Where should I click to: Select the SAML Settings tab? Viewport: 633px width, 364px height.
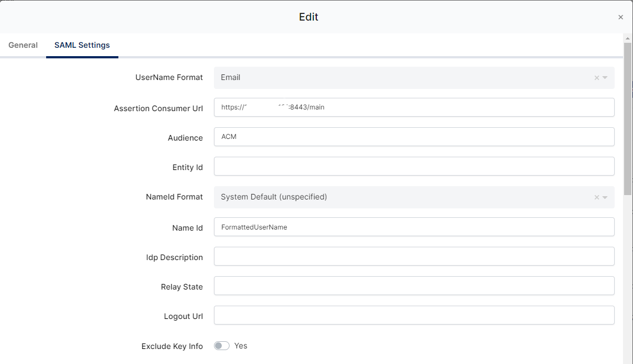coord(82,45)
